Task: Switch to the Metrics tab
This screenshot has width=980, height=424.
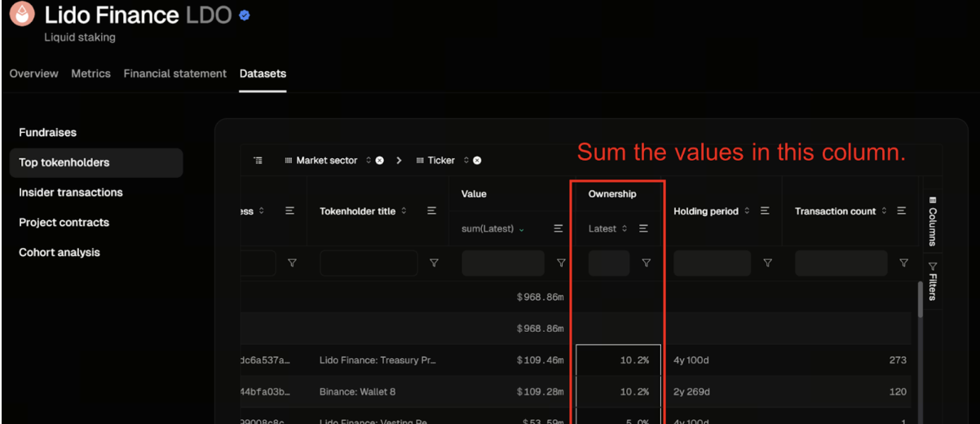Action: click(90, 73)
